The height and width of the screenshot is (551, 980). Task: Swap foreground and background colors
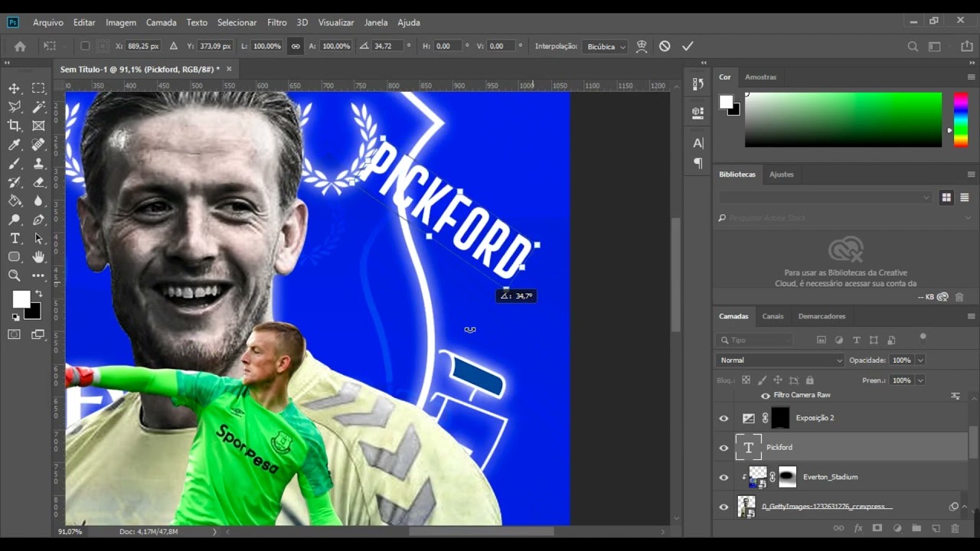tap(38, 294)
